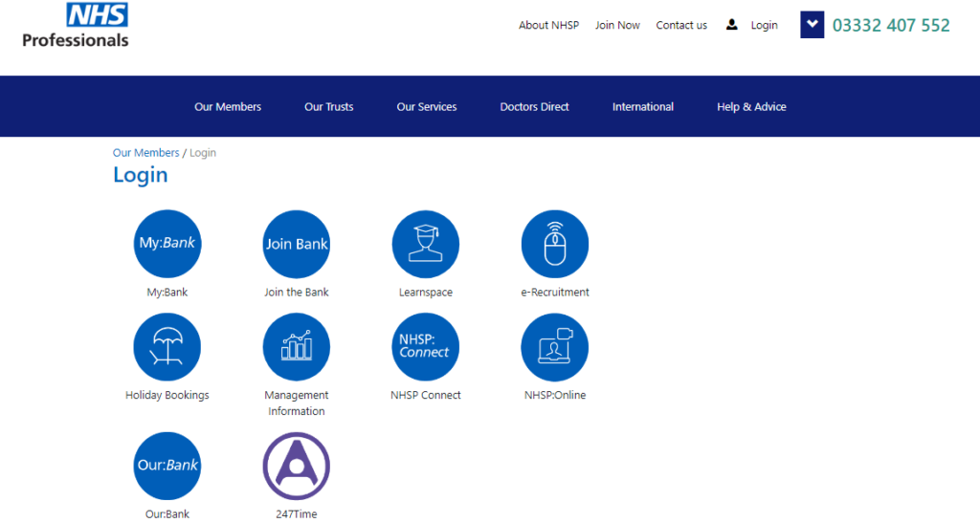The image size is (980, 523).
Task: Click the 247Time text label
Action: (297, 514)
